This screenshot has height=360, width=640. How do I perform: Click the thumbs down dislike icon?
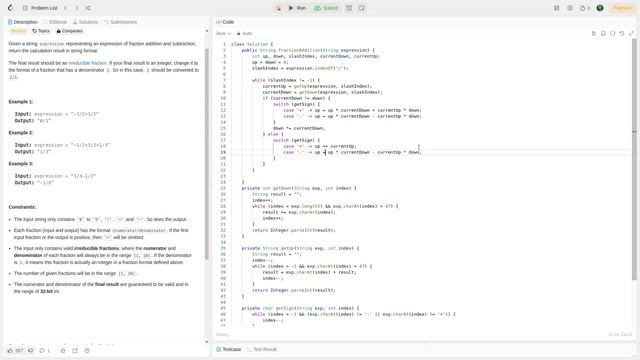click(x=31, y=351)
